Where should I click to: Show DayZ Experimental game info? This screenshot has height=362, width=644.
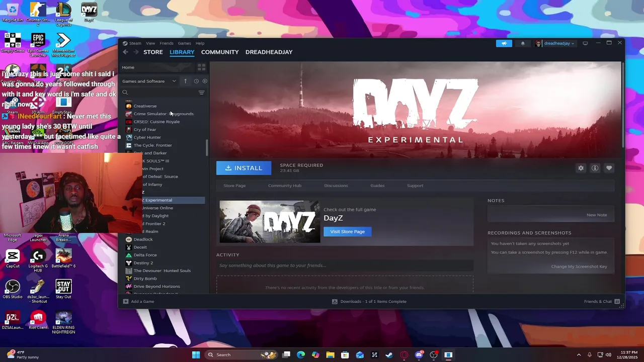point(595,168)
